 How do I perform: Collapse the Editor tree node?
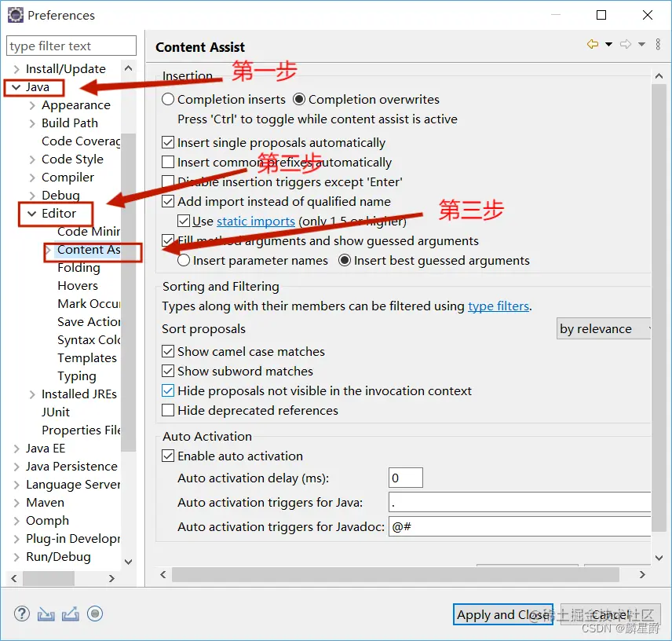32,214
